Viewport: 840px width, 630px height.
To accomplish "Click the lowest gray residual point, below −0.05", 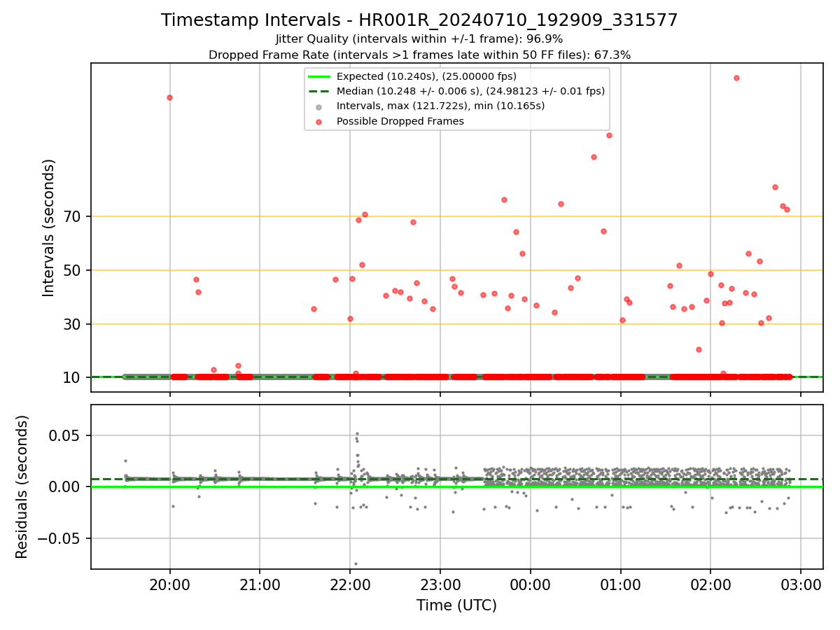I will tap(356, 563).
